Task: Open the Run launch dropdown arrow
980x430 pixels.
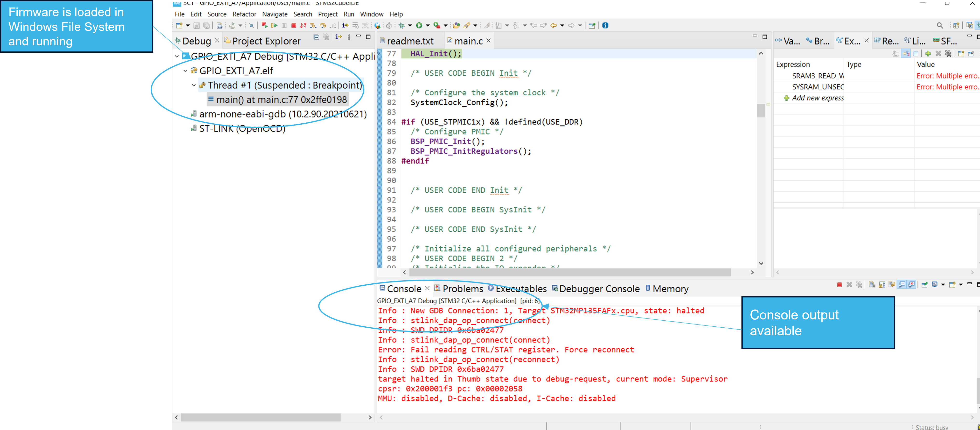Action: (428, 26)
